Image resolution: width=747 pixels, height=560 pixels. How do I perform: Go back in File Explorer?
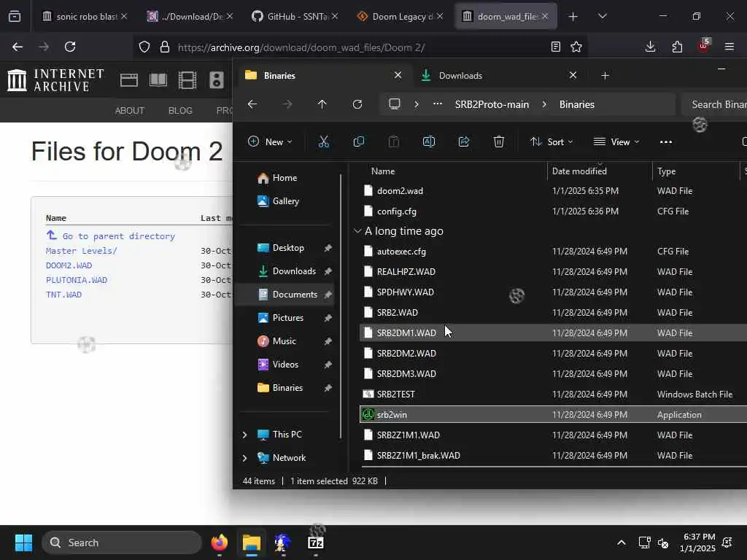coord(252,104)
